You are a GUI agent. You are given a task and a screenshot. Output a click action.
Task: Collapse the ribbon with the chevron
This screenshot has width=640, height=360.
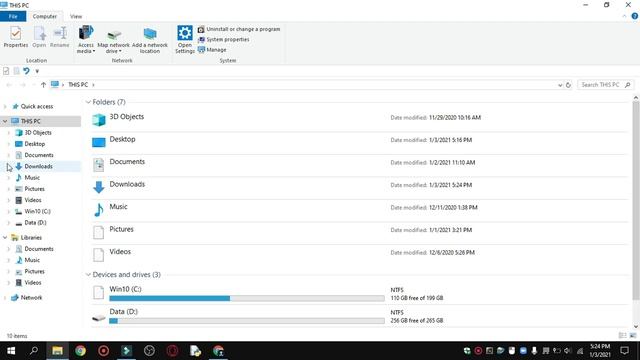pyautogui.click(x=624, y=16)
